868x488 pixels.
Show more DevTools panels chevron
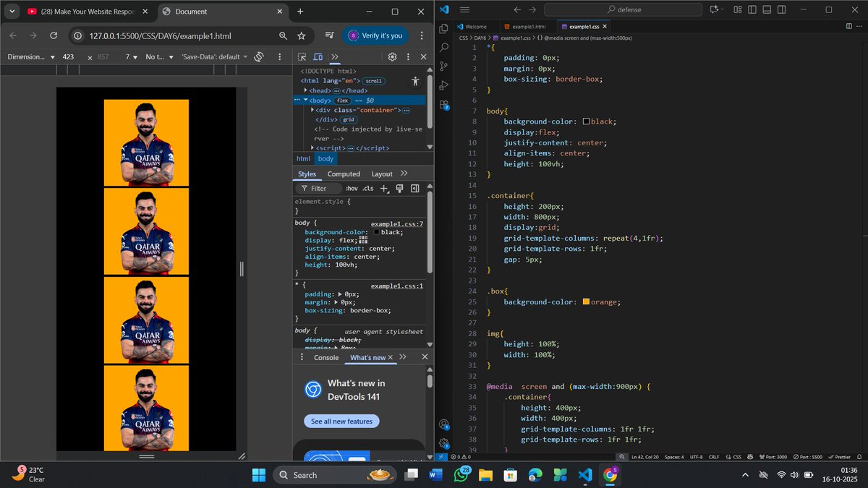[335, 56]
